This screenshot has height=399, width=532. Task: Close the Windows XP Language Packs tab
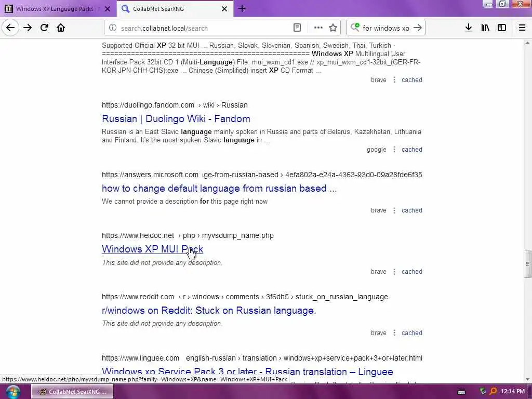pos(107,9)
